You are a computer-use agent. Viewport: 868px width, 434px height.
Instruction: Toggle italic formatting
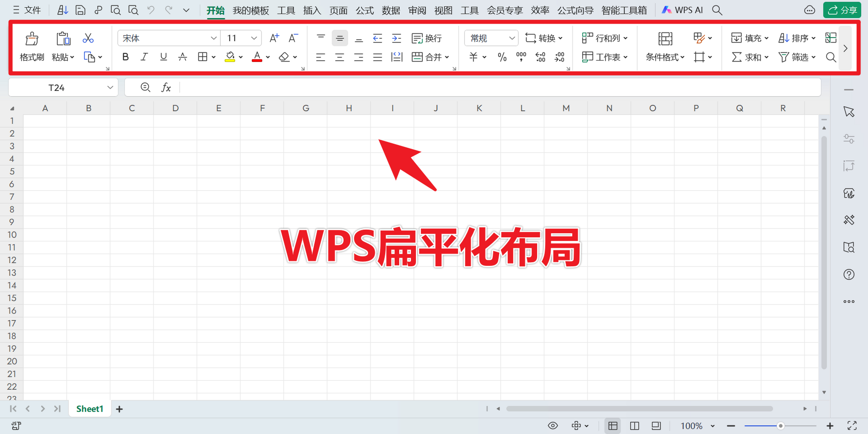(x=144, y=57)
